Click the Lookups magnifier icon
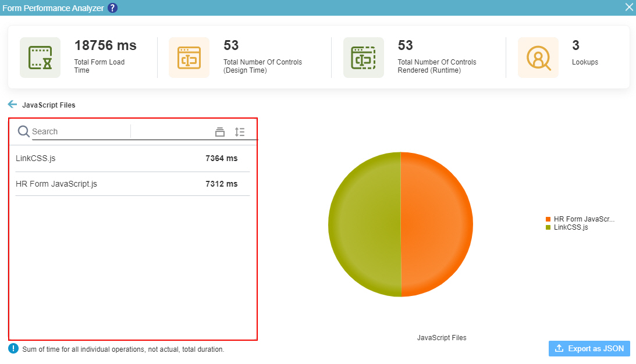Screen dimensions: 636x364 coord(538,58)
